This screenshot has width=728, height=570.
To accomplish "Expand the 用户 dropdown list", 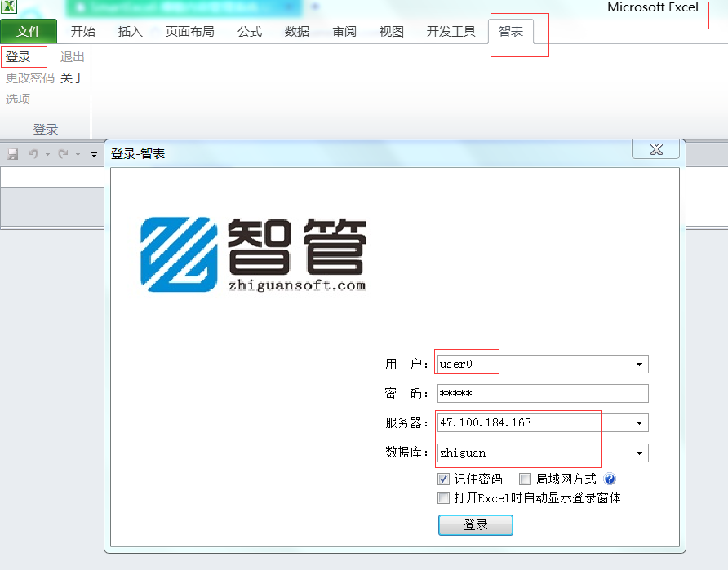I will click(639, 365).
